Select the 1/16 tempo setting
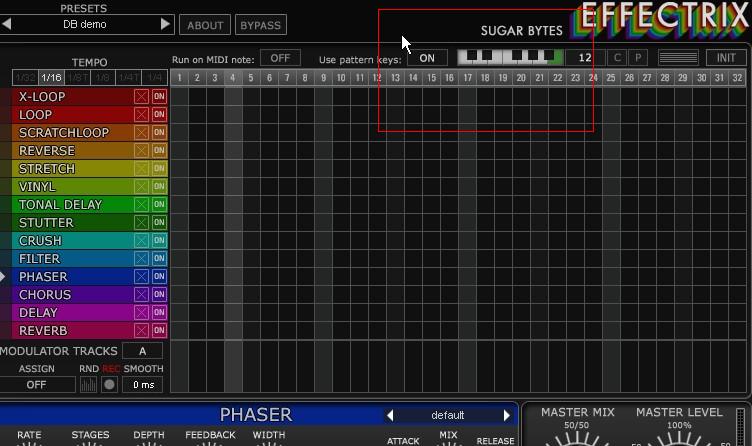 (51, 77)
